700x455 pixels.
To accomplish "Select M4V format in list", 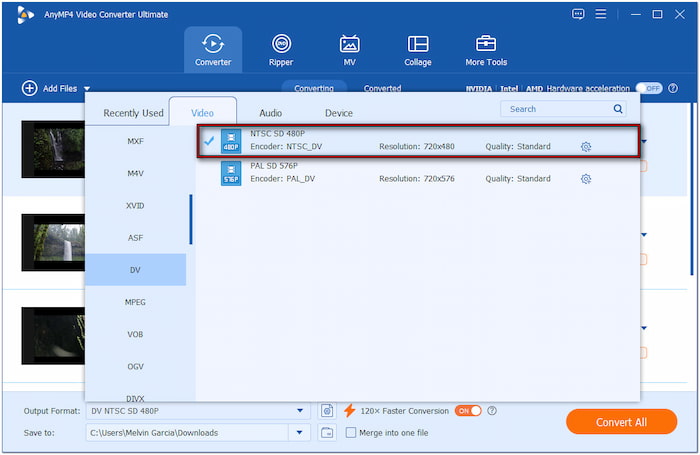I will coord(135,174).
